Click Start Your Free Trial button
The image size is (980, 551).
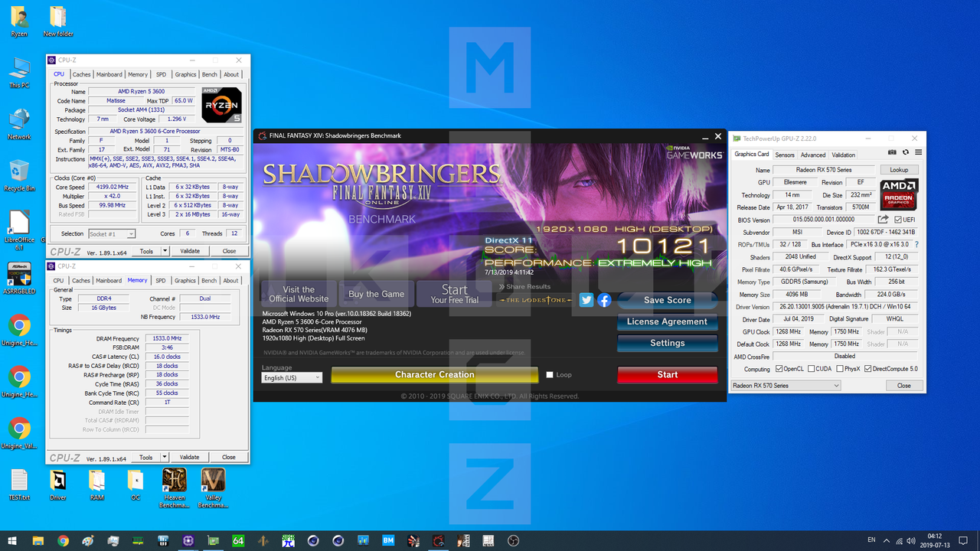click(x=454, y=295)
